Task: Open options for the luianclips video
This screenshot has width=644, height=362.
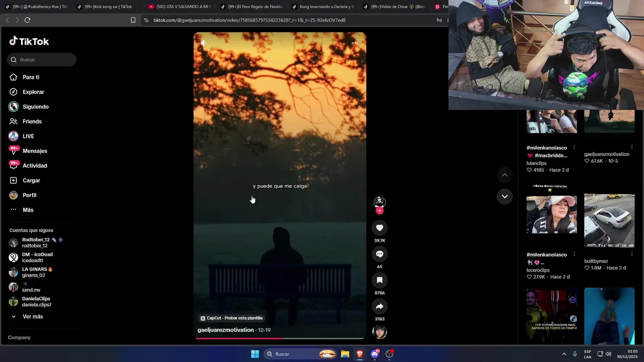Action: [x=574, y=147]
